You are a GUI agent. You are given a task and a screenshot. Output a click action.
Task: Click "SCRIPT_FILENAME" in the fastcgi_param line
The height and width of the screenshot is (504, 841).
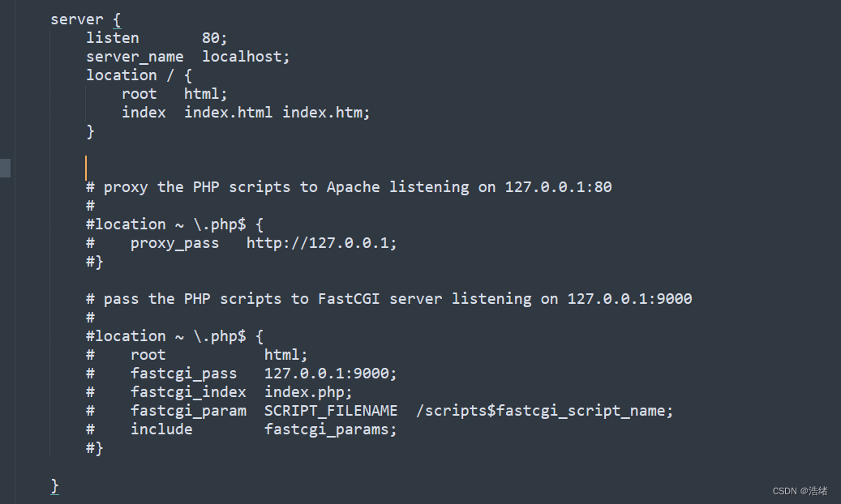[x=331, y=411]
